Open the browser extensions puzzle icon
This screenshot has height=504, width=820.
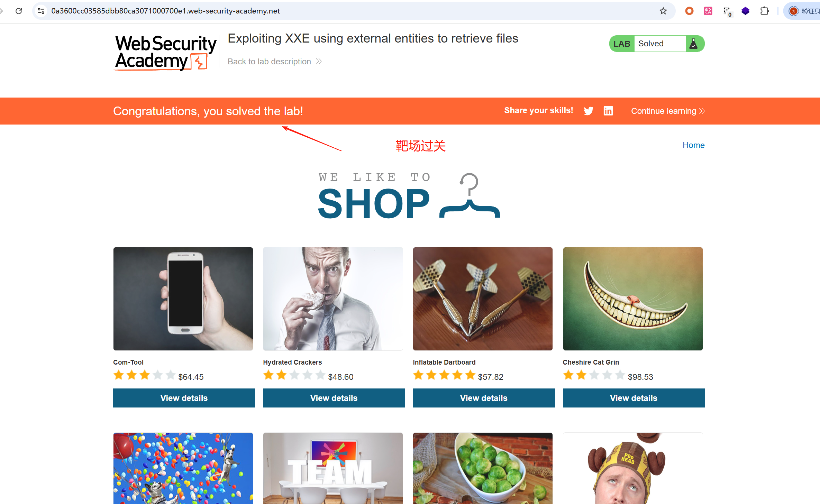[x=764, y=11]
